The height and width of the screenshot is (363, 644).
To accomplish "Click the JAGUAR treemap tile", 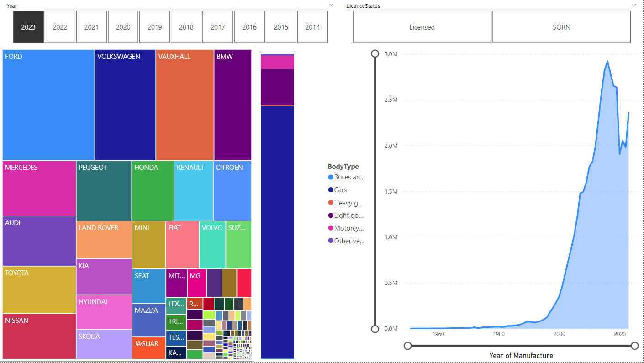I will pos(149,348).
